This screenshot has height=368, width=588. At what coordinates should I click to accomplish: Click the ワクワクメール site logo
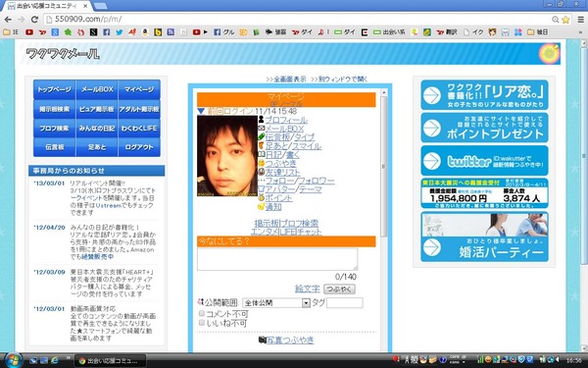click(63, 54)
